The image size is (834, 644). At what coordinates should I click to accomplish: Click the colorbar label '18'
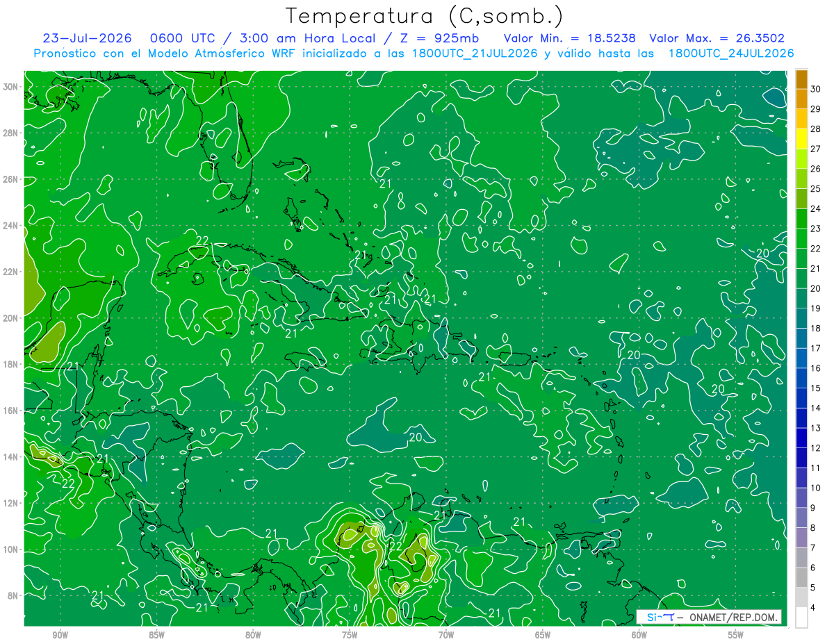tap(815, 329)
